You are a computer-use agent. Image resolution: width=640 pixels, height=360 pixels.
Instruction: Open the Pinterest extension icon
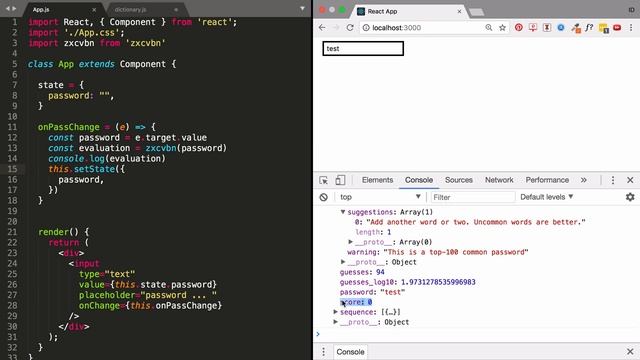pyautogui.click(x=519, y=27)
